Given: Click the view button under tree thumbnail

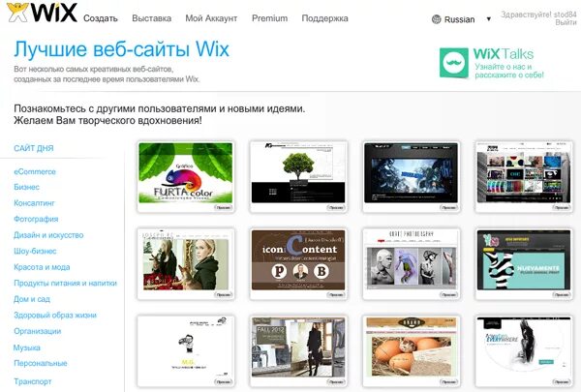Looking at the screenshot, I should click(x=336, y=207).
